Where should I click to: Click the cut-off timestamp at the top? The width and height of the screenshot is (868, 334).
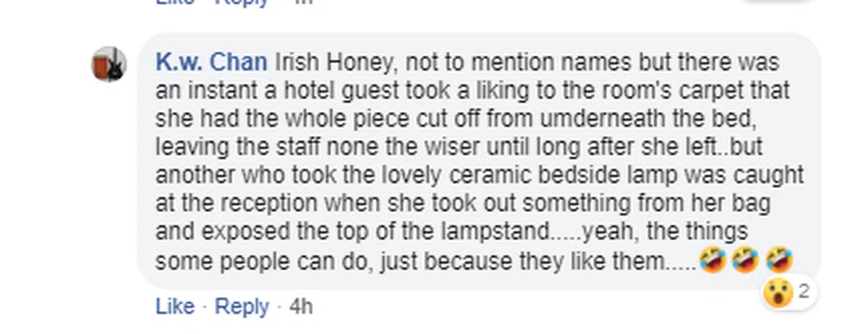(x=305, y=2)
